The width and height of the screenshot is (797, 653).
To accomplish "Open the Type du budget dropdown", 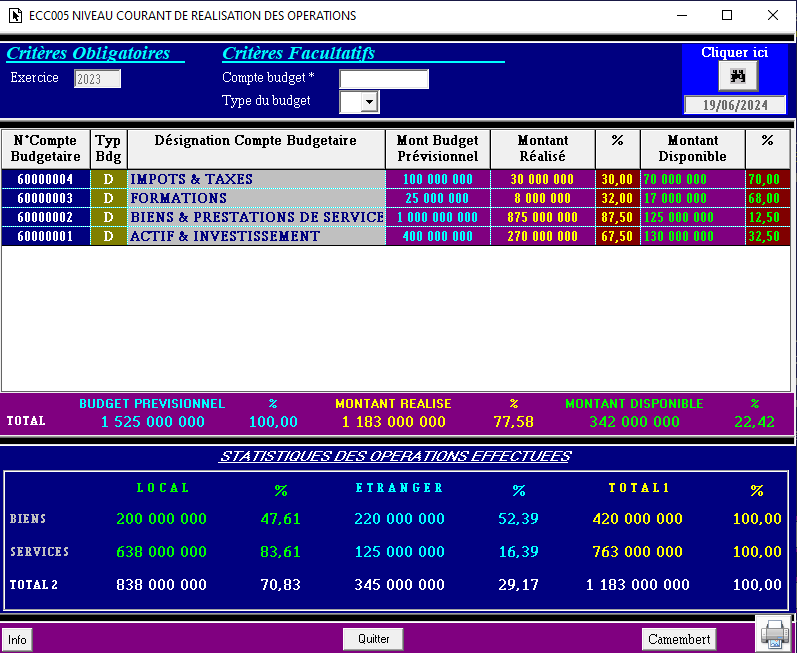I will pyautogui.click(x=369, y=102).
